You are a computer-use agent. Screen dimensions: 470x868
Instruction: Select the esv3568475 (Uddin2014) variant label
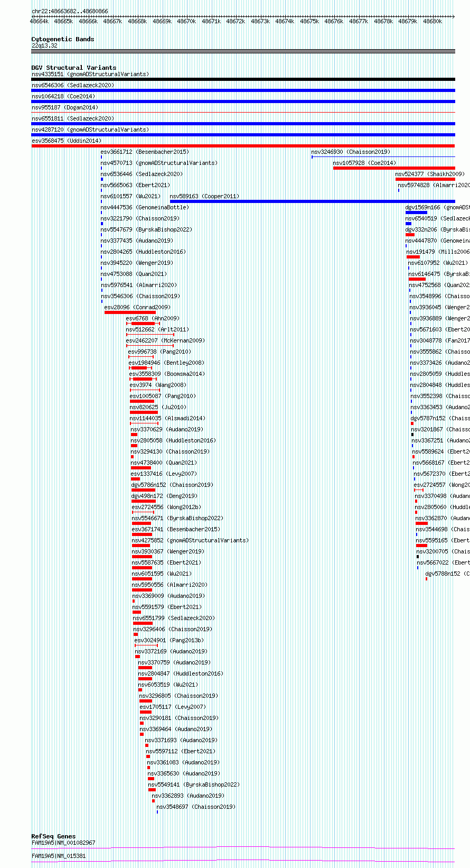click(x=67, y=141)
